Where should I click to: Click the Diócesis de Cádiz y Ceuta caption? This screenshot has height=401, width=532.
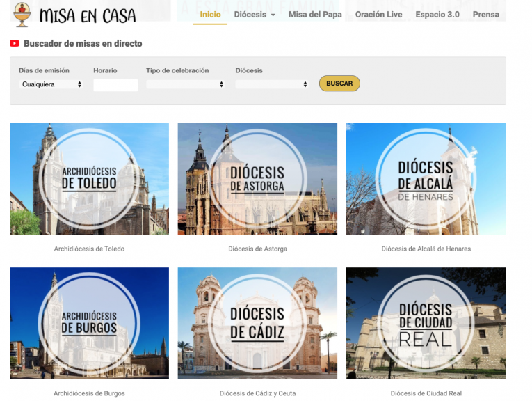coord(257,393)
